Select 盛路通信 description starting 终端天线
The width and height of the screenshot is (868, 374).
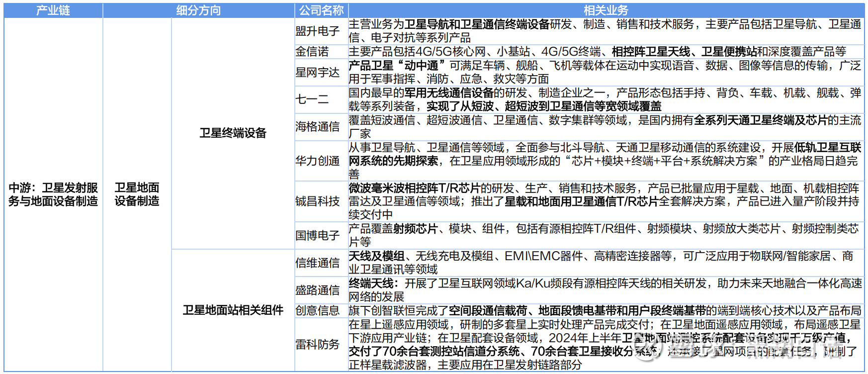[606, 290]
